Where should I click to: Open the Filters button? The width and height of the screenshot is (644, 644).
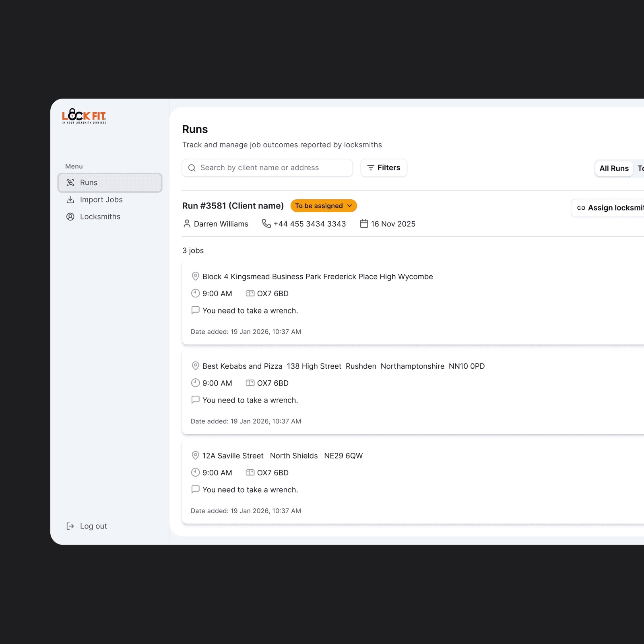384,168
